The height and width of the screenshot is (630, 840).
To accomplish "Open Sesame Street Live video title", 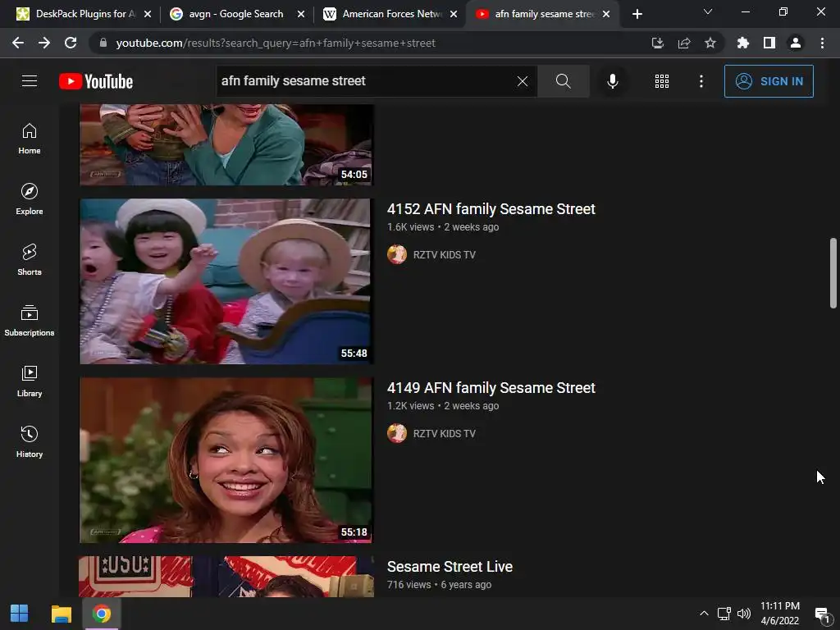I will (450, 567).
